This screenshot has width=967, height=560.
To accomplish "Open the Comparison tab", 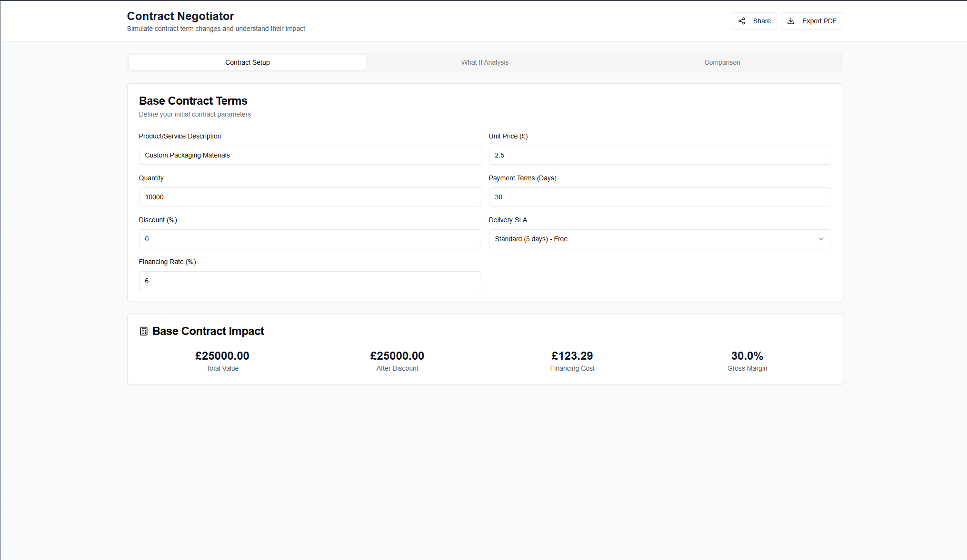I will coord(722,62).
